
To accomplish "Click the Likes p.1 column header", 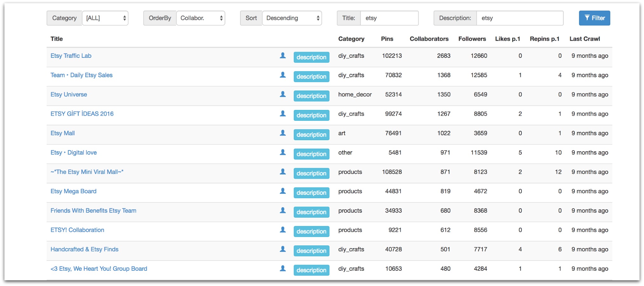I will click(507, 39).
